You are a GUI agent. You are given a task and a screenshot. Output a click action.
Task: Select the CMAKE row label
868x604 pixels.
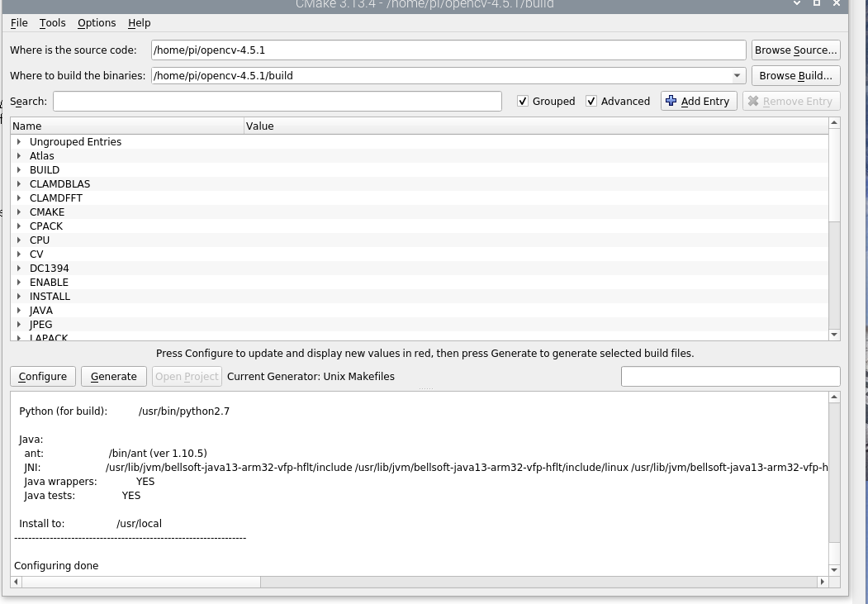pos(47,212)
